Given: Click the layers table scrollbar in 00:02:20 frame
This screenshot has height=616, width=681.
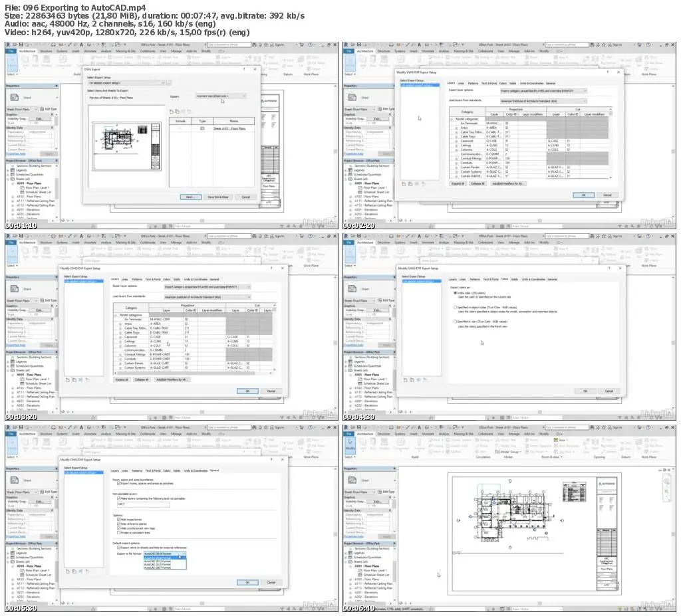Looking at the screenshot, I should click(611, 144).
